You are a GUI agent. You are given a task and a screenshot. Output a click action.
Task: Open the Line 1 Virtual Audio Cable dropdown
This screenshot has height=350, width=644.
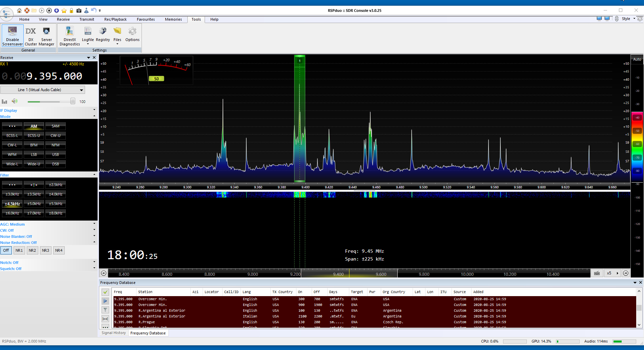click(x=81, y=90)
